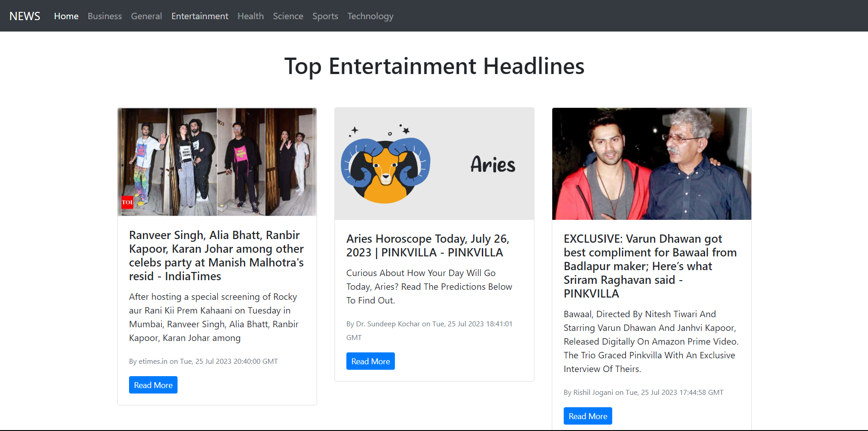
Task: Switch to the Science category
Action: pos(288,16)
